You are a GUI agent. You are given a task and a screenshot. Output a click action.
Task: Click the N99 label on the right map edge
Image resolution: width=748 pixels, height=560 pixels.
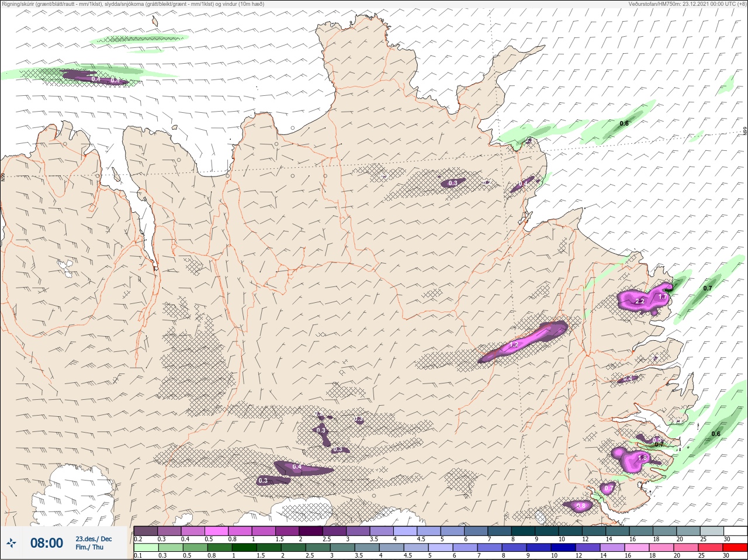click(x=745, y=132)
